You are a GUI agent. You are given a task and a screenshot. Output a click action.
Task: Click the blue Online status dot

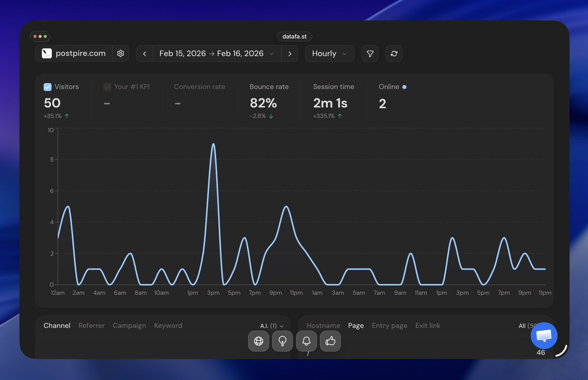point(404,87)
